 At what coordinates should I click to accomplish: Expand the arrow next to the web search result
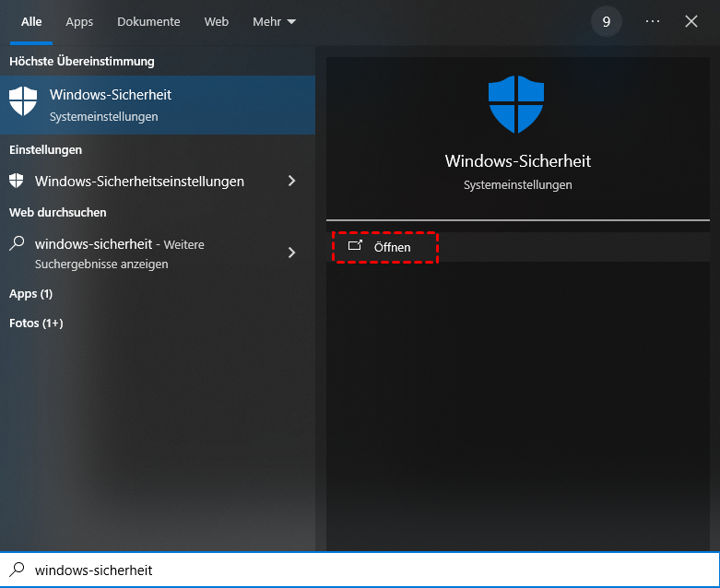click(x=292, y=253)
